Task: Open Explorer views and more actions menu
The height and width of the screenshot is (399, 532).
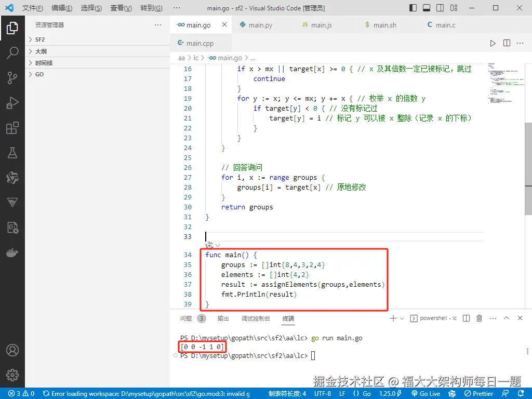Action: tap(158, 25)
